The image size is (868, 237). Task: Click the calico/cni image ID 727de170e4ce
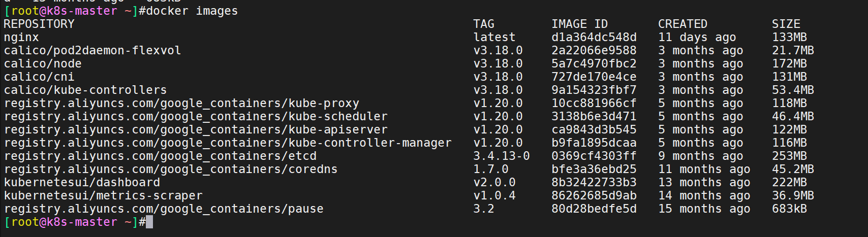tap(594, 77)
